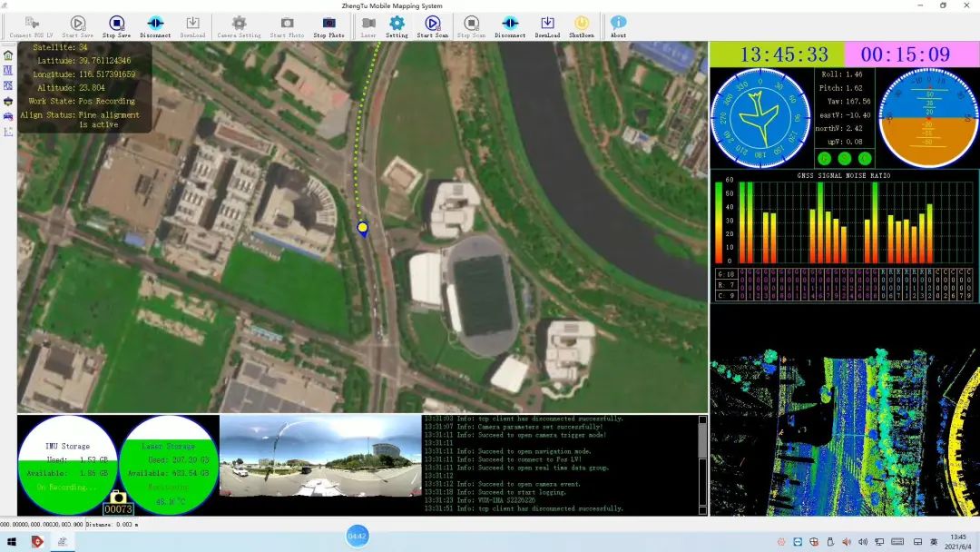
Task: Click the car icon in the left sidebar
Action: point(8,116)
